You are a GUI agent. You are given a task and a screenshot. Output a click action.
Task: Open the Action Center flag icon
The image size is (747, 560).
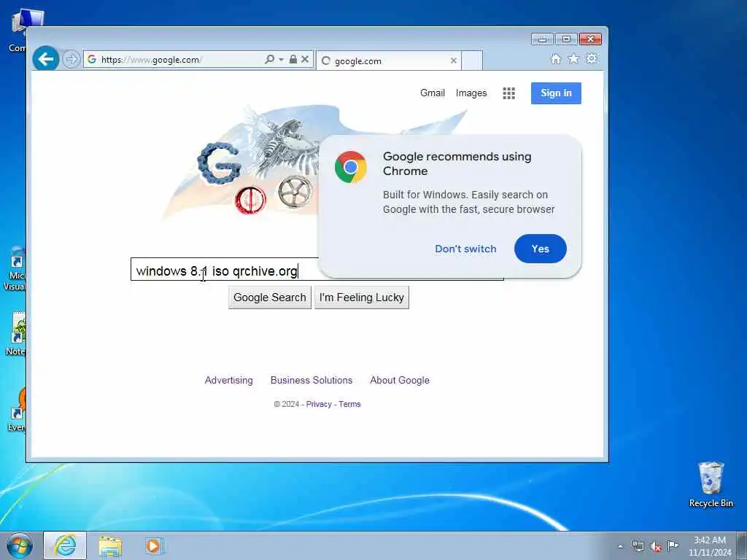(x=673, y=545)
